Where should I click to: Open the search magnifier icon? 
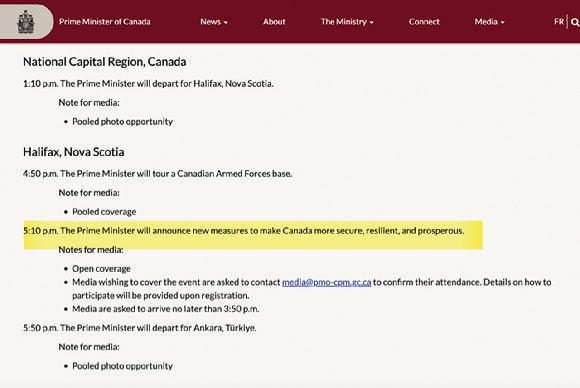click(x=575, y=22)
